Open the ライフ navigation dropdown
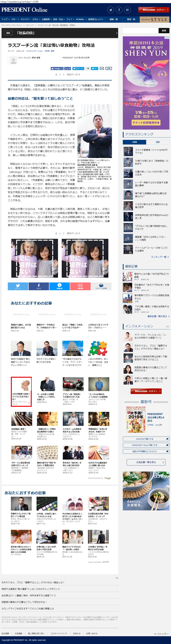Screen dimensions: 171x644 [x=70, y=19]
